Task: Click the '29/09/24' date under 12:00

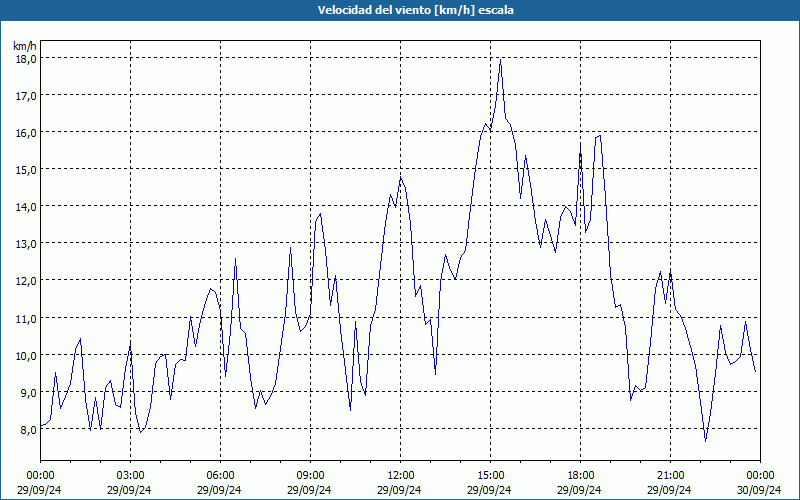Action: pyautogui.click(x=399, y=490)
